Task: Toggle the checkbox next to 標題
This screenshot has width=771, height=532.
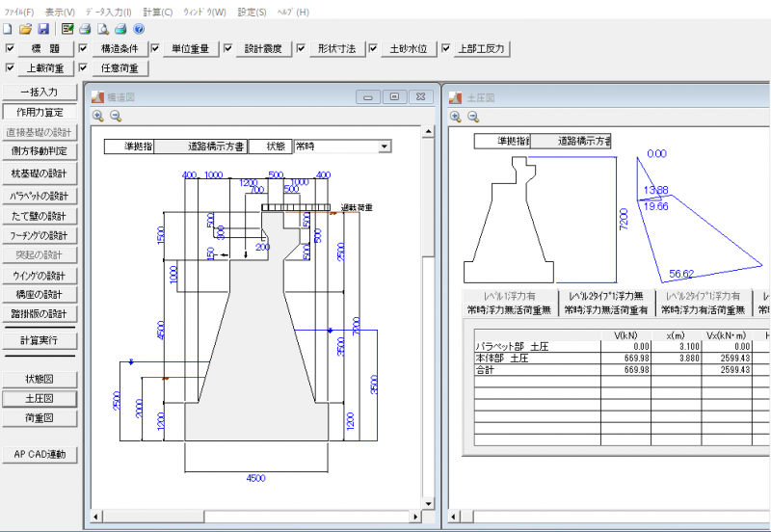Action: [x=10, y=48]
